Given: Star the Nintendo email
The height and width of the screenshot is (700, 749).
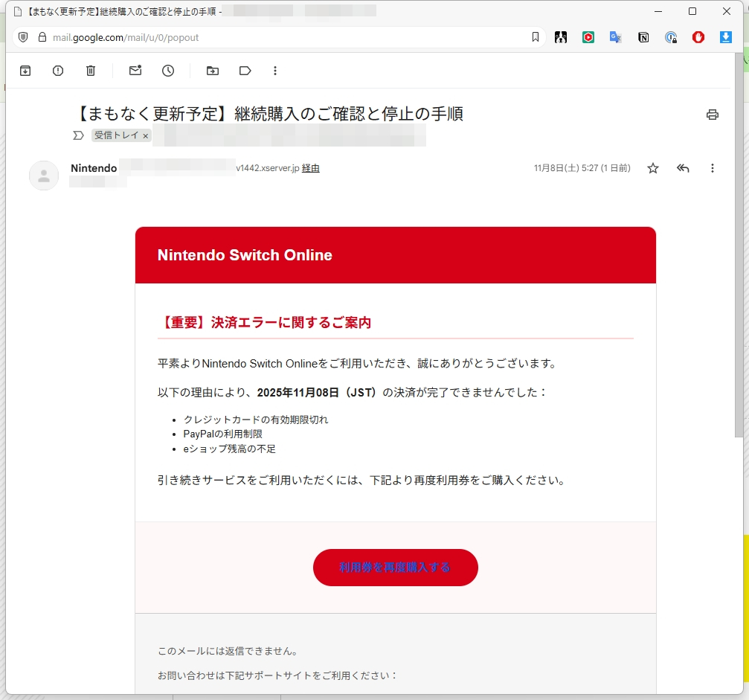Looking at the screenshot, I should (x=652, y=168).
